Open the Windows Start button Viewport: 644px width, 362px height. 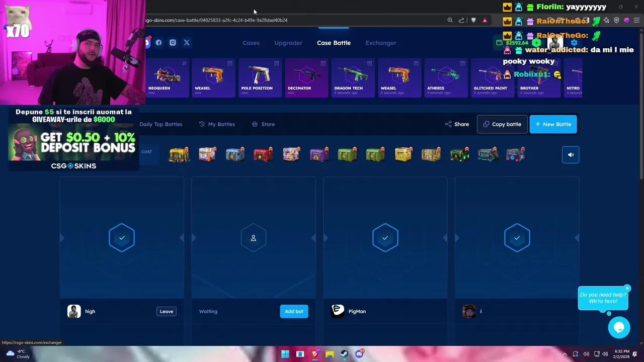click(285, 354)
